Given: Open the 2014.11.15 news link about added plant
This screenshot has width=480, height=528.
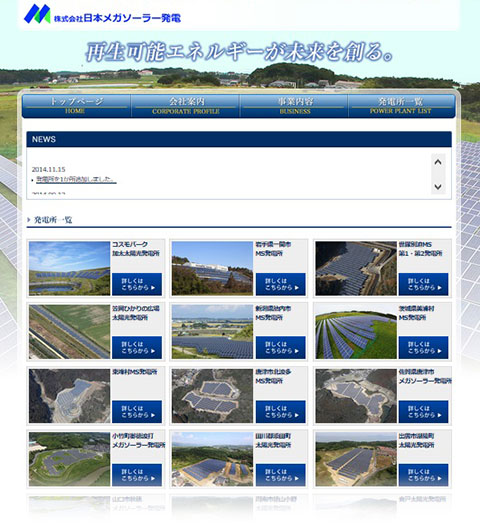Looking at the screenshot, I should point(76,180).
